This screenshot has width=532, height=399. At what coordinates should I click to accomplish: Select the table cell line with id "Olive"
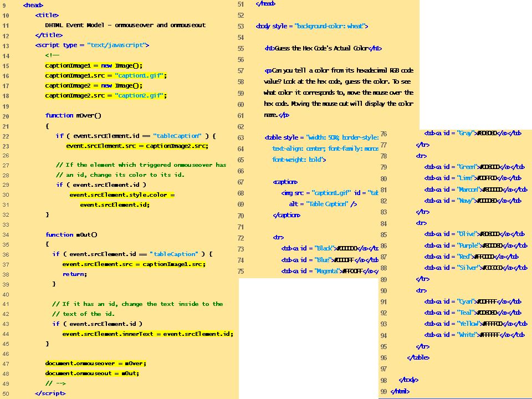[x=474, y=234]
